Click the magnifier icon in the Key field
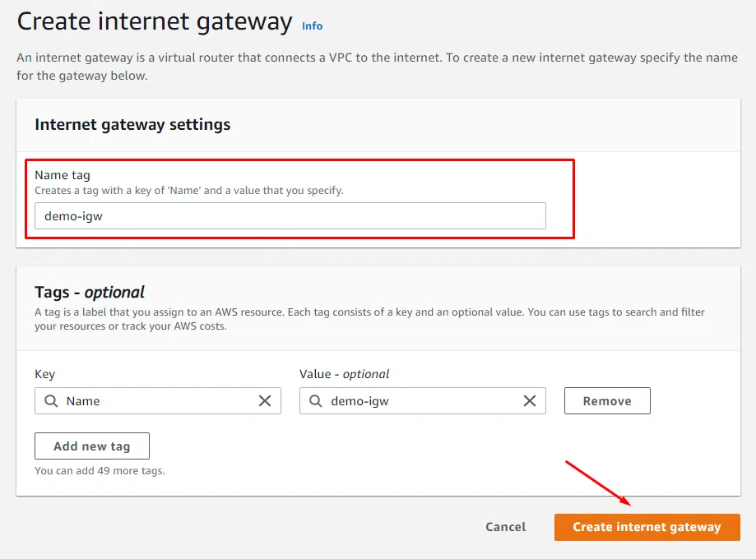The height and width of the screenshot is (559, 756). tap(51, 400)
